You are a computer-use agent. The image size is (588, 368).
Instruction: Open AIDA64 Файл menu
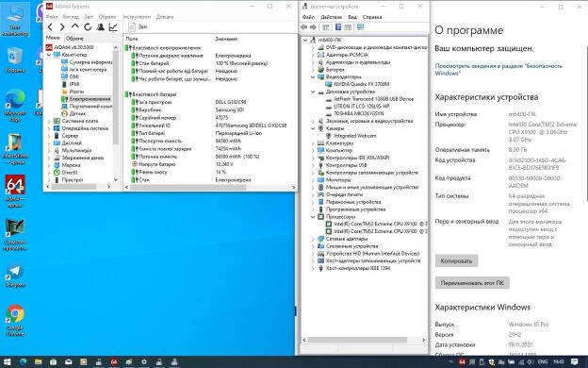[52, 17]
